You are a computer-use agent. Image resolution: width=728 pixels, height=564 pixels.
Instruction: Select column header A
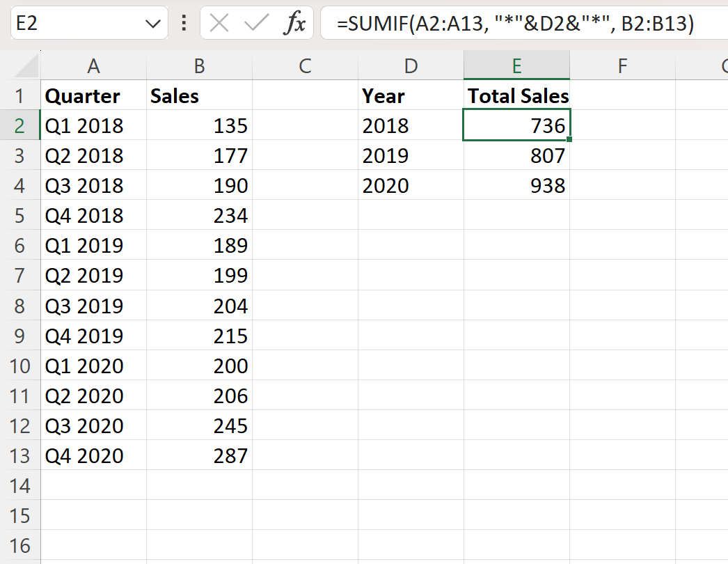(x=93, y=67)
